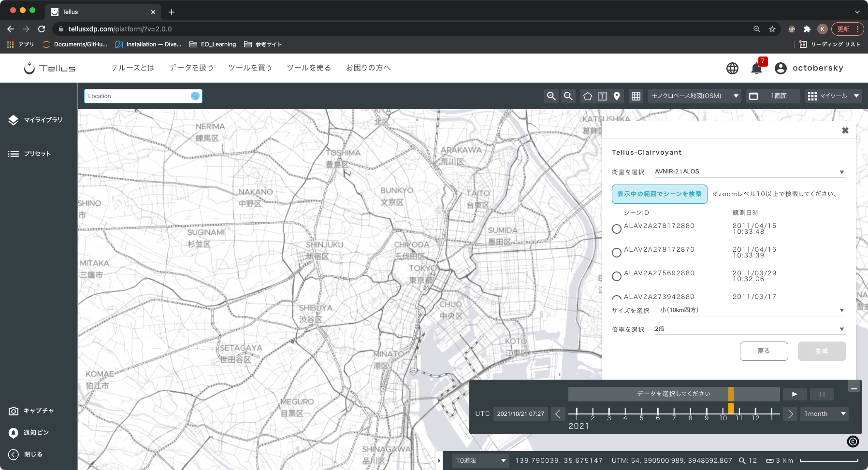Zoom out on the map
Image resolution: width=868 pixels, height=470 pixels.
point(568,96)
